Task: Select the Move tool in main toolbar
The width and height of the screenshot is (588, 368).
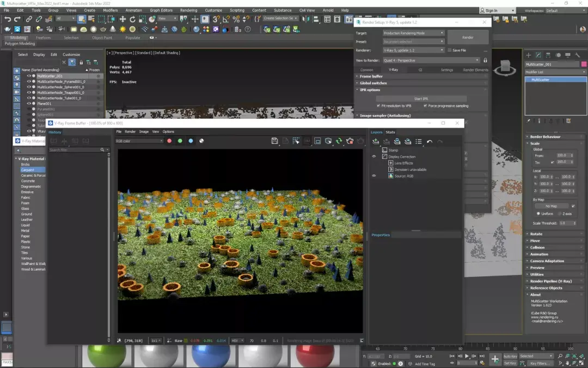Action: click(122, 19)
